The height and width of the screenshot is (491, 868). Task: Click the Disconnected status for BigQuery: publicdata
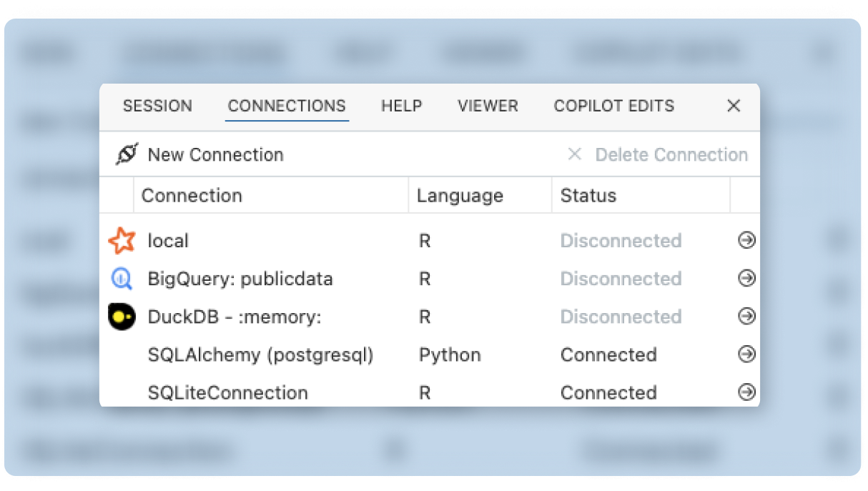(x=621, y=279)
